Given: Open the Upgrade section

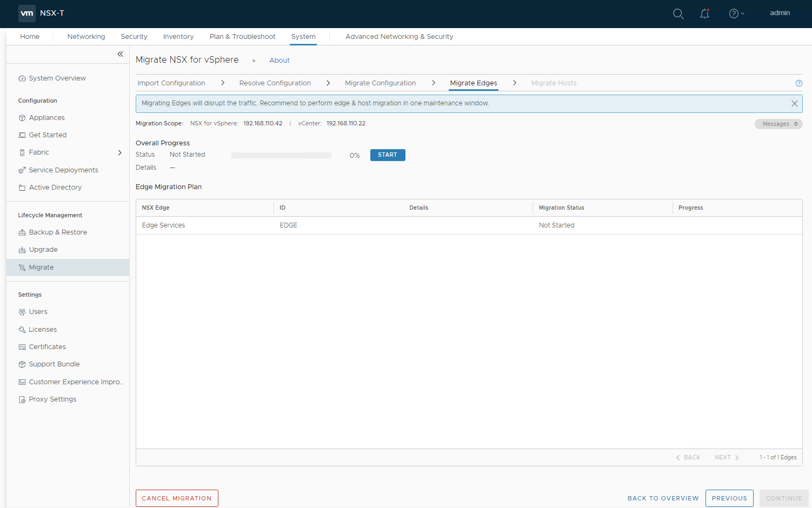Looking at the screenshot, I should click(x=43, y=249).
